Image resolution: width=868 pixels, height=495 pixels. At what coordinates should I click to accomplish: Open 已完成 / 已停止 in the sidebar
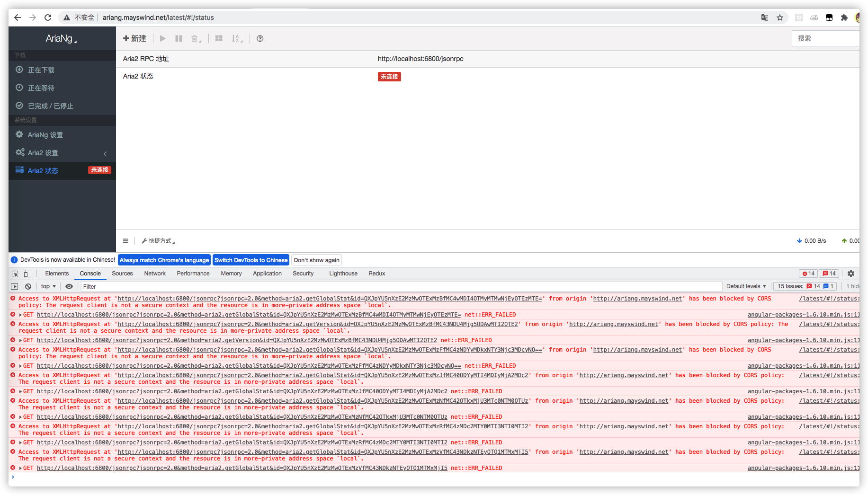[x=62, y=106]
